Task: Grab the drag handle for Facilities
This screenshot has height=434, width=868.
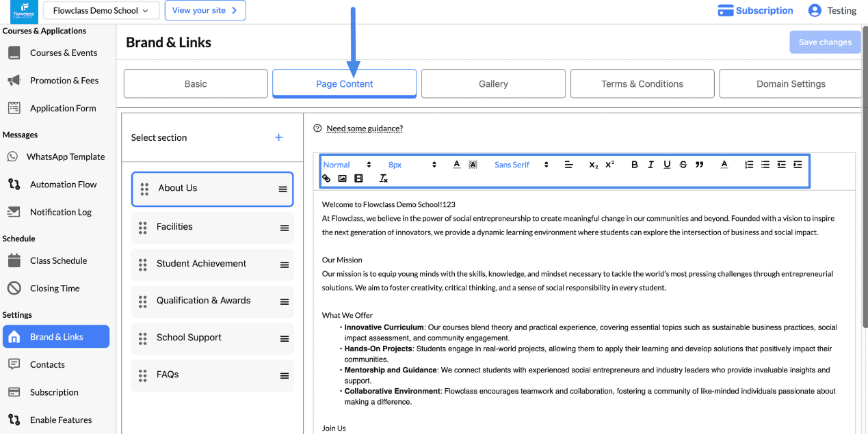Action: (143, 228)
